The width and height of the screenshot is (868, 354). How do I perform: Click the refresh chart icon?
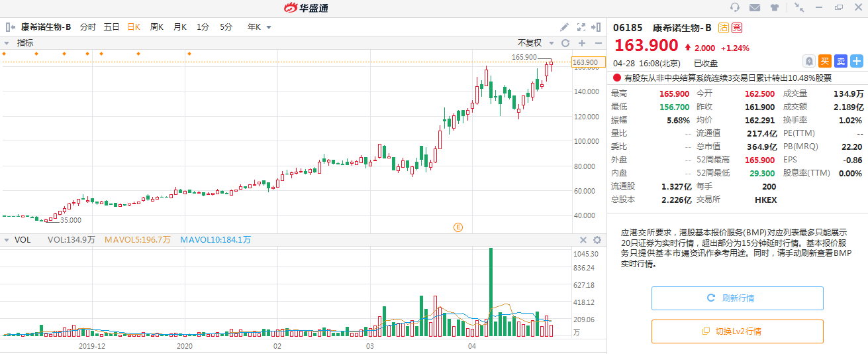pos(565,43)
